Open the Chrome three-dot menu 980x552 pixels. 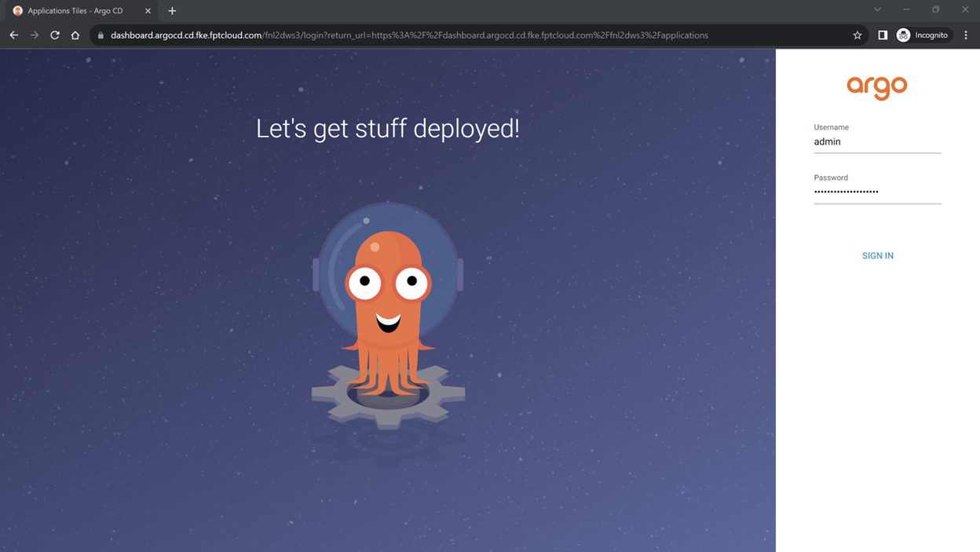966,35
